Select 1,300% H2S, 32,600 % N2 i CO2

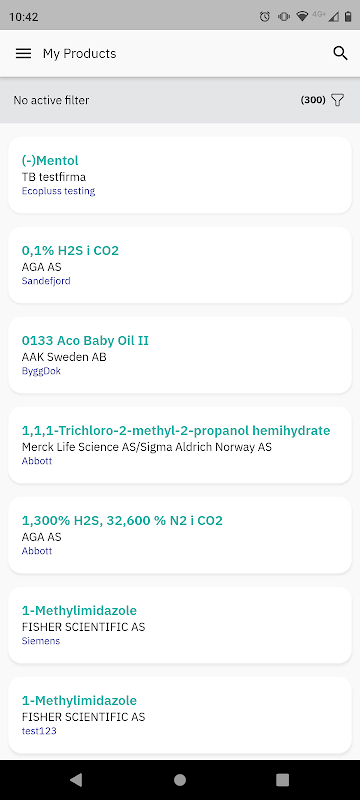click(x=180, y=535)
